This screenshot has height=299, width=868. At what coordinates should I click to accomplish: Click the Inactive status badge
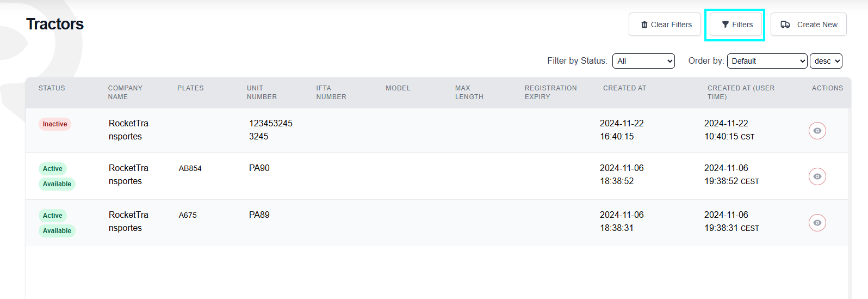[55, 124]
